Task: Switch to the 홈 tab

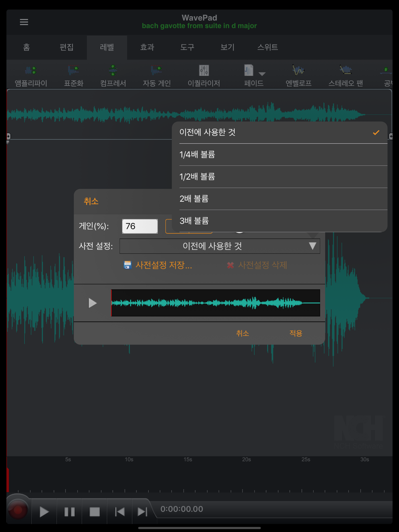Action: tap(26, 47)
